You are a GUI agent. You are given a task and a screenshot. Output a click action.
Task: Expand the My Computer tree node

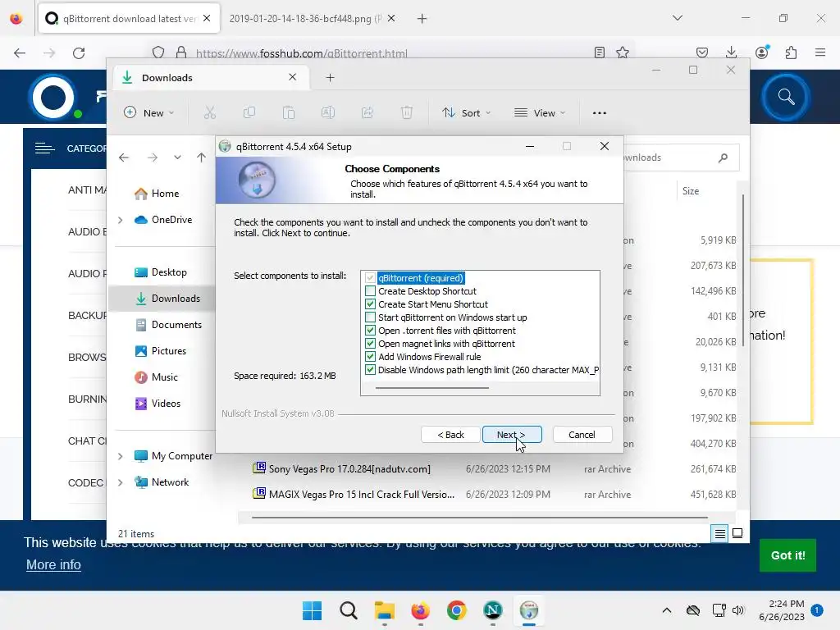pyautogui.click(x=121, y=456)
